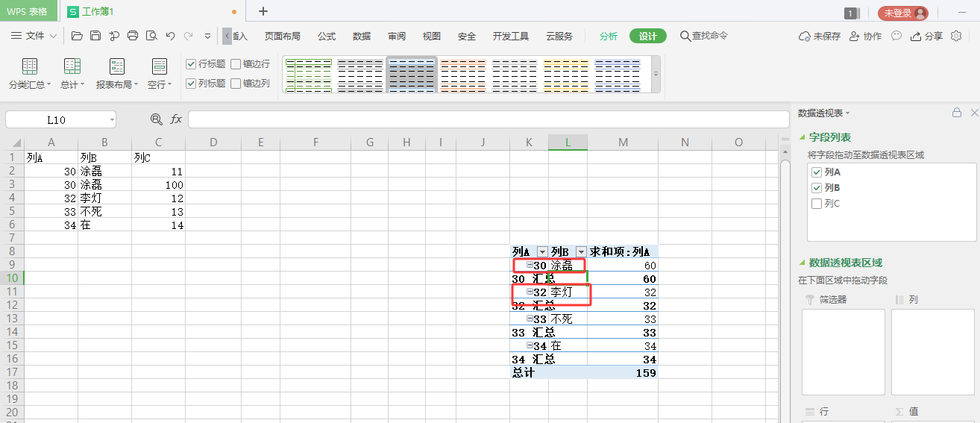Screen dimensions: 980x423
Task: Collapse the 34 pivot group
Action: tap(530, 346)
